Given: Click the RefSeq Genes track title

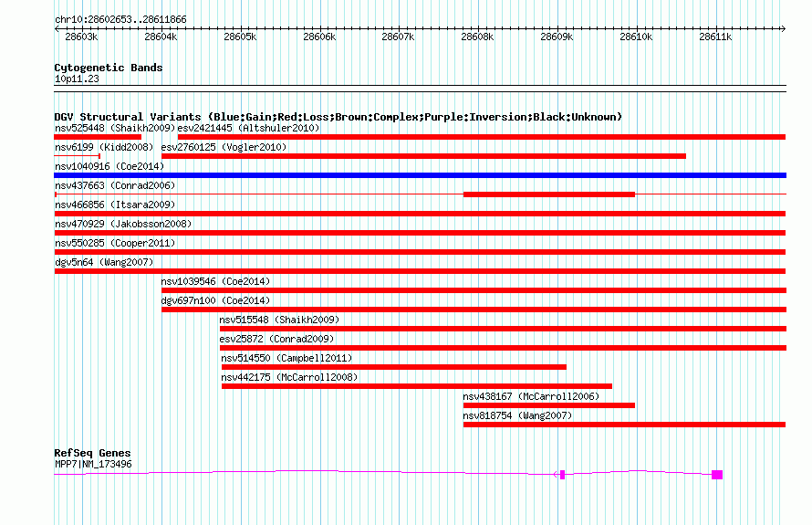Looking at the screenshot, I should 92,453.
